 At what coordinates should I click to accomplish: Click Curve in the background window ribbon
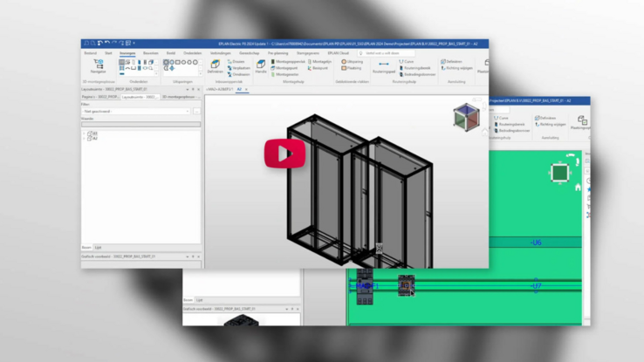point(501,119)
